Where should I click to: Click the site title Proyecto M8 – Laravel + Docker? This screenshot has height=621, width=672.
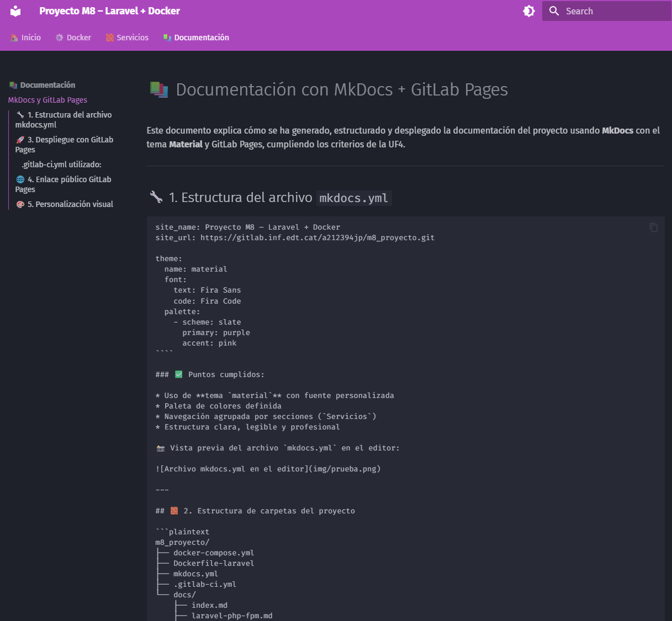tap(109, 11)
